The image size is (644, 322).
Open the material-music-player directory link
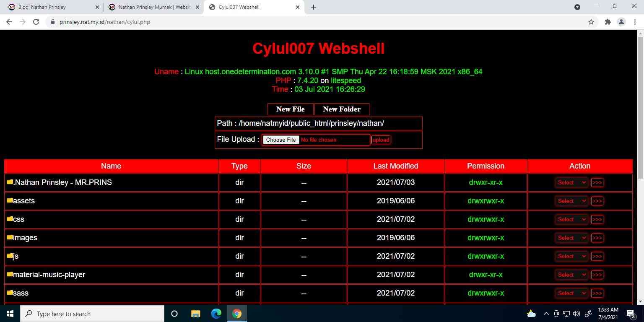(x=49, y=275)
